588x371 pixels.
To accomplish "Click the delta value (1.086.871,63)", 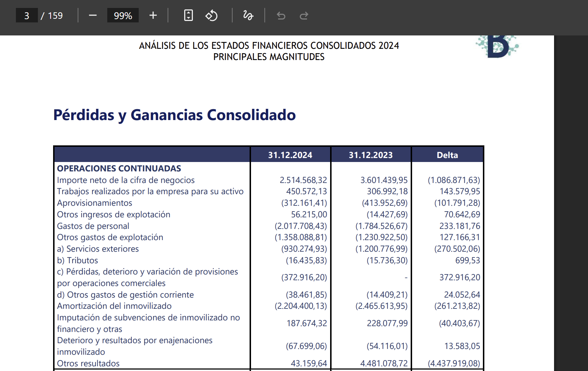I will coord(454,180).
